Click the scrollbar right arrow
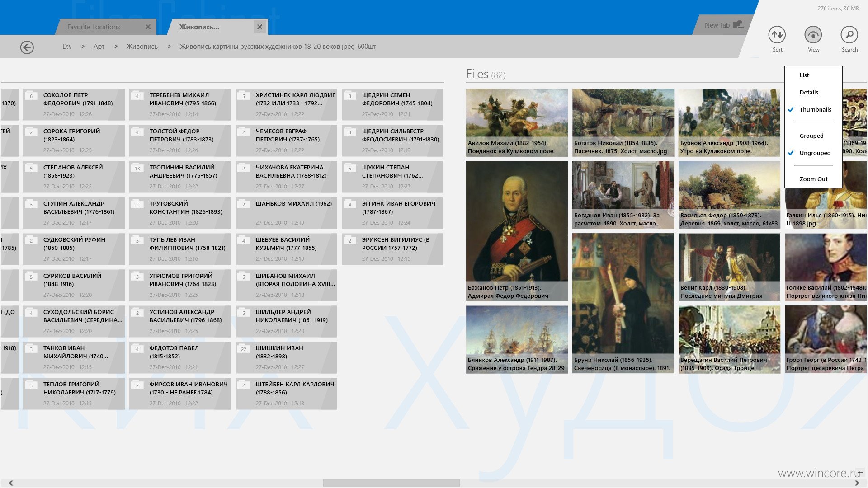Image resolution: width=868 pixels, height=488 pixels. tap(857, 483)
